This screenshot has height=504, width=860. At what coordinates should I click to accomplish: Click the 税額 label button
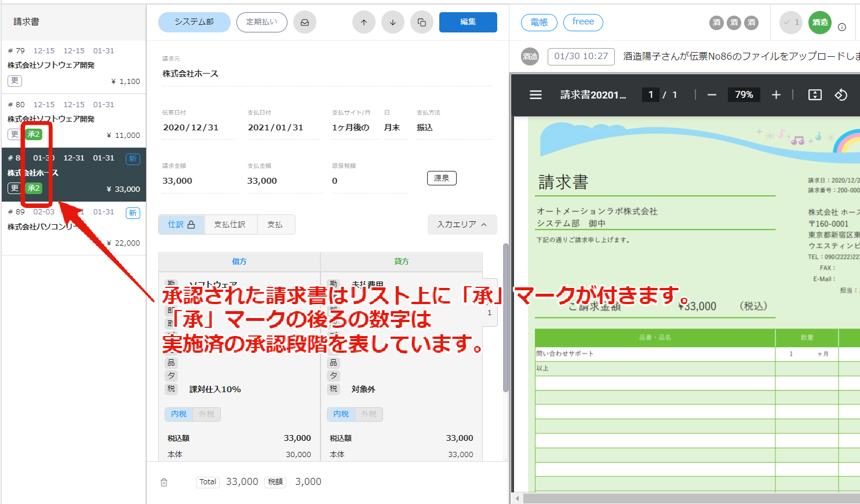(275, 482)
